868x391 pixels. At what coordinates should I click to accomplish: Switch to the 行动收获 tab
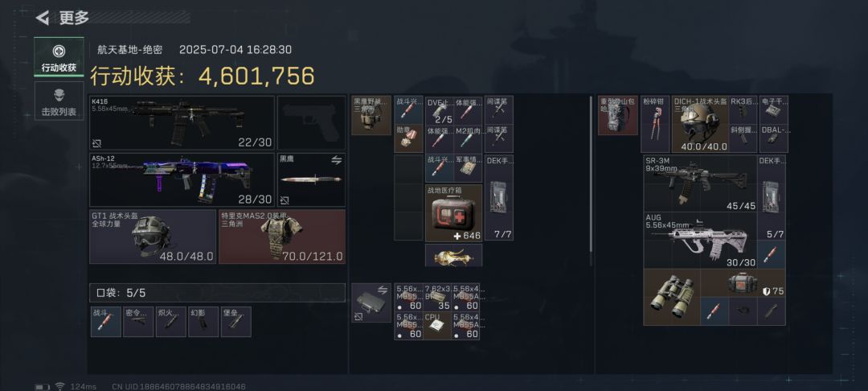59,58
